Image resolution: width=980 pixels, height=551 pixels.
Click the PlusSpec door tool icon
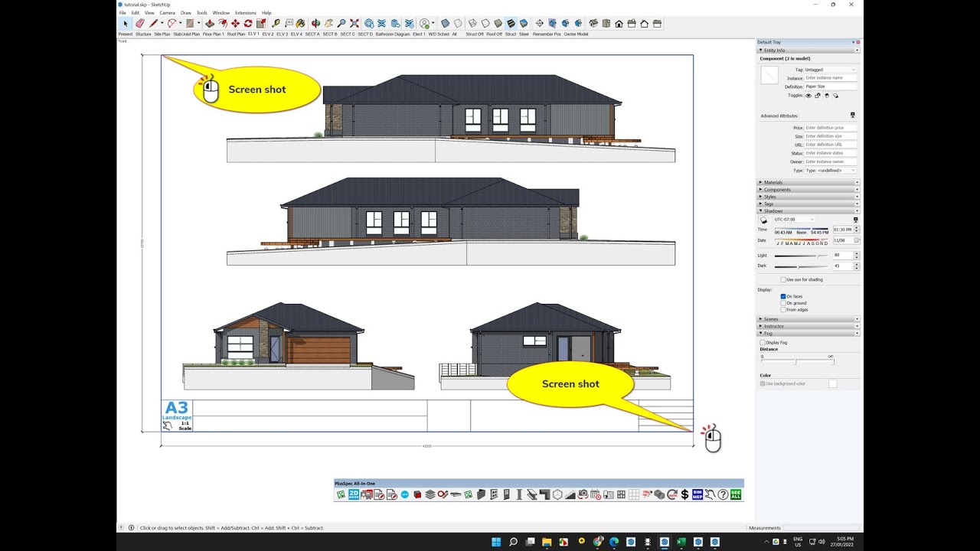[x=507, y=494]
